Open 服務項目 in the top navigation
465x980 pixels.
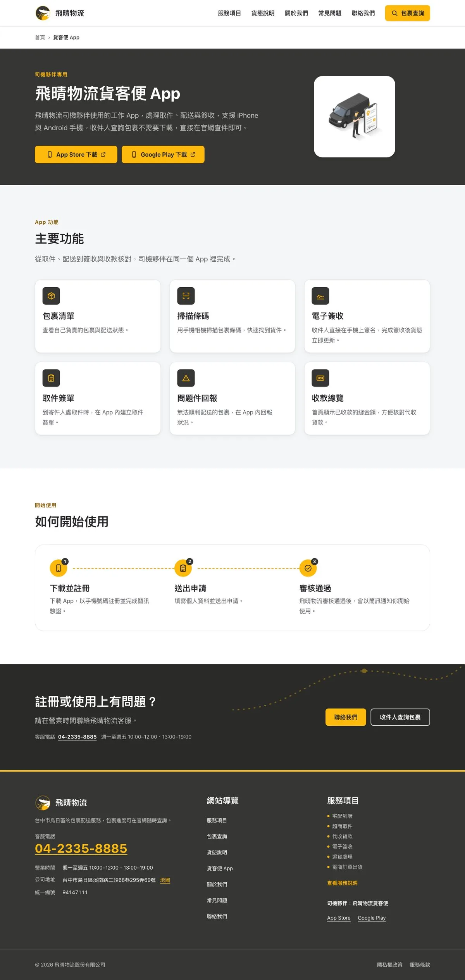(x=229, y=13)
